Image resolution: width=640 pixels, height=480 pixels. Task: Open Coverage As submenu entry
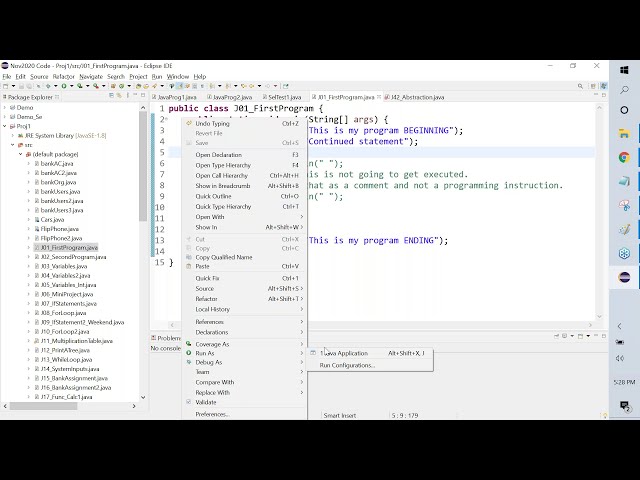244,344
